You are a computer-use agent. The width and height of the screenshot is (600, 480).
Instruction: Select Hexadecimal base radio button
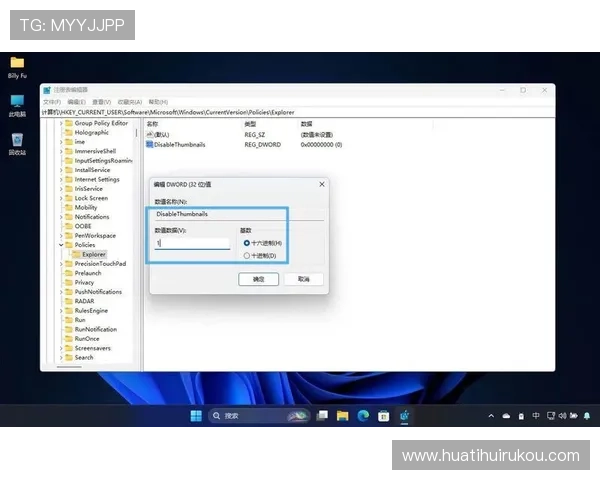[x=246, y=243]
